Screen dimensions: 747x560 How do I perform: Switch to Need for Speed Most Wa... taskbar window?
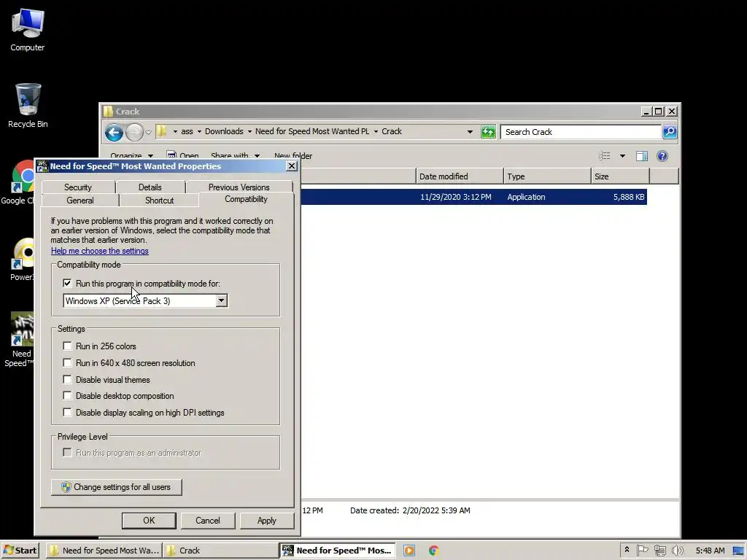(104, 551)
